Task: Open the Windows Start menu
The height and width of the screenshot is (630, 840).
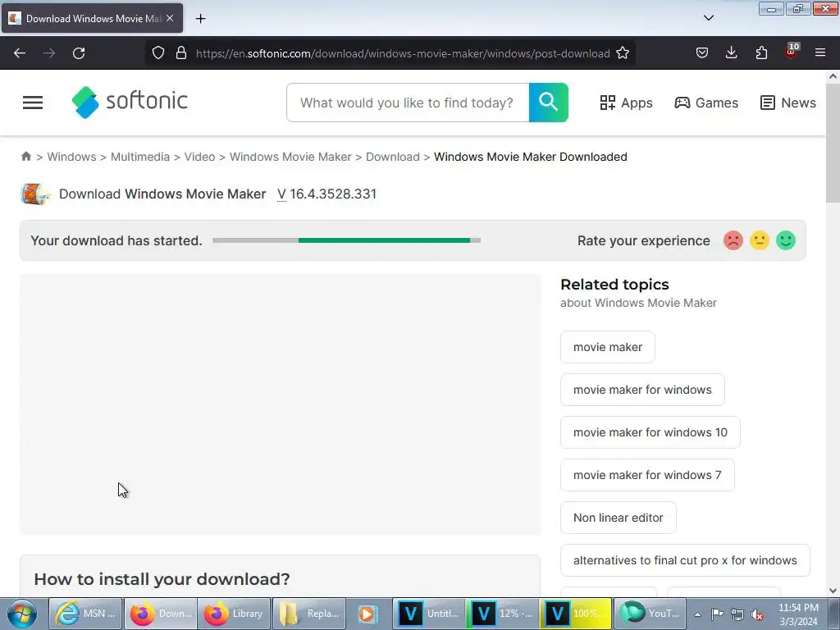Action: coord(22,614)
